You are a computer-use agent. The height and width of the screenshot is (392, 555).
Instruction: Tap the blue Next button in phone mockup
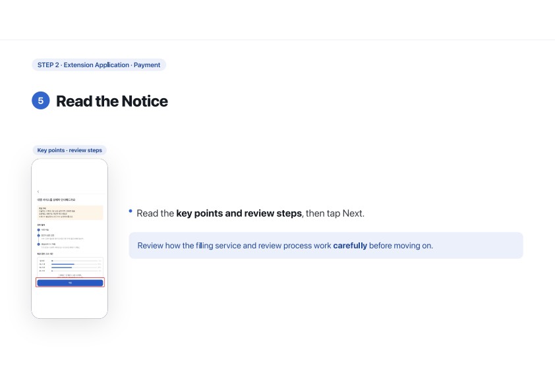point(70,283)
